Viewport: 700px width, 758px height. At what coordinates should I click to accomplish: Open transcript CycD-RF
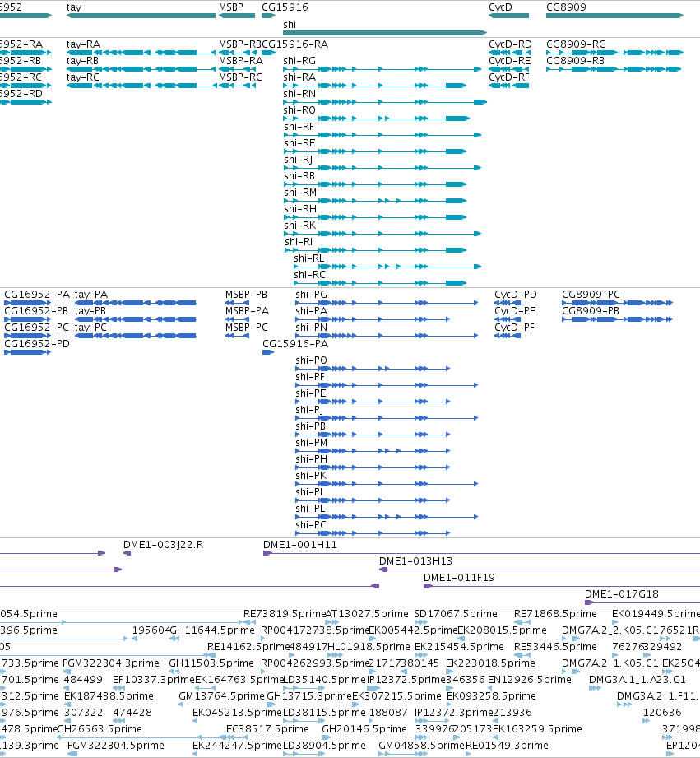coord(509,77)
